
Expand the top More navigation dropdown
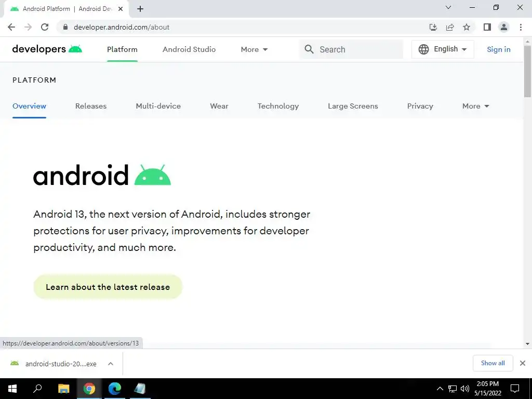coord(254,49)
